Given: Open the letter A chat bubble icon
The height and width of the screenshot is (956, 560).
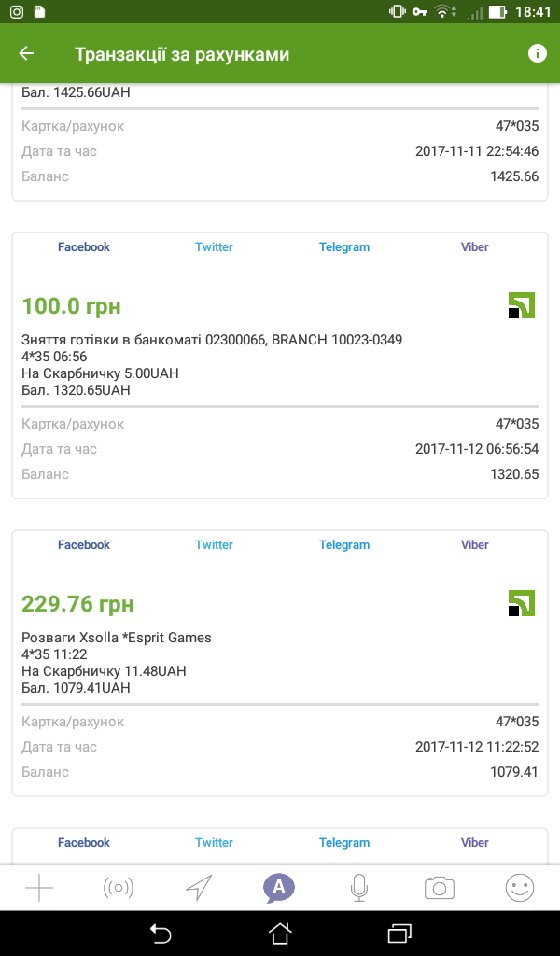Looking at the screenshot, I should [x=278, y=888].
